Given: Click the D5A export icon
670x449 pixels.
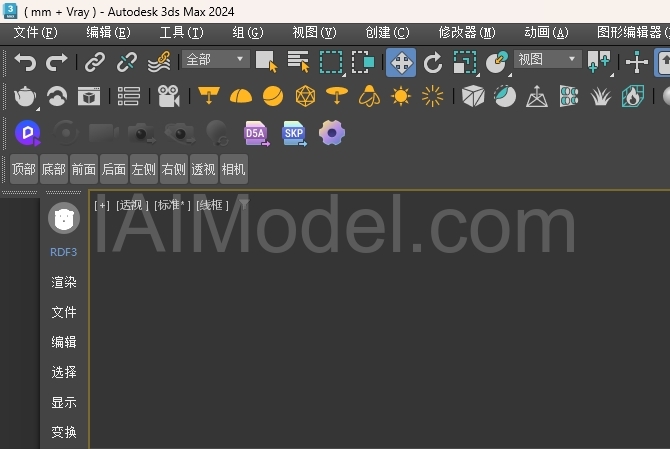Looking at the screenshot, I should 256,134.
